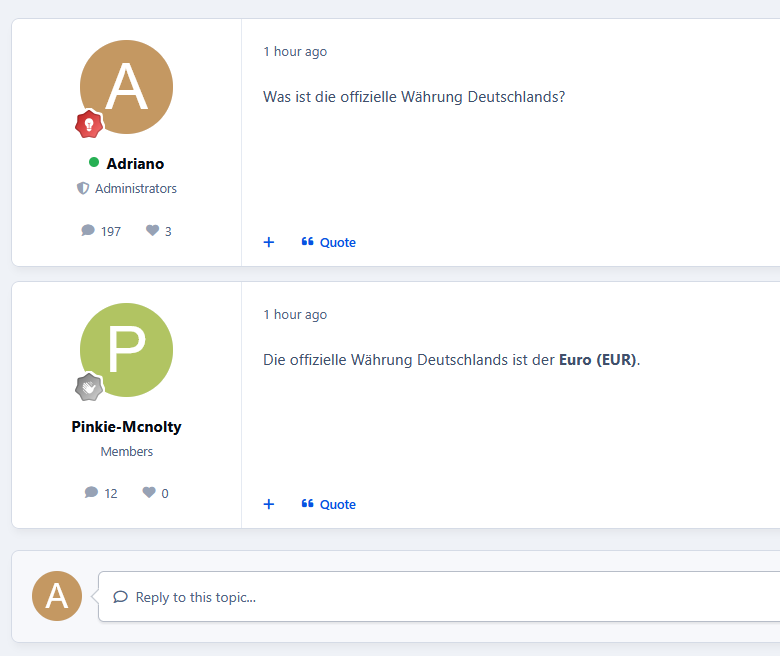
Task: Click the heart icon beside Pinkie-Mcnolty's 0 reputation
Action: coord(149,493)
